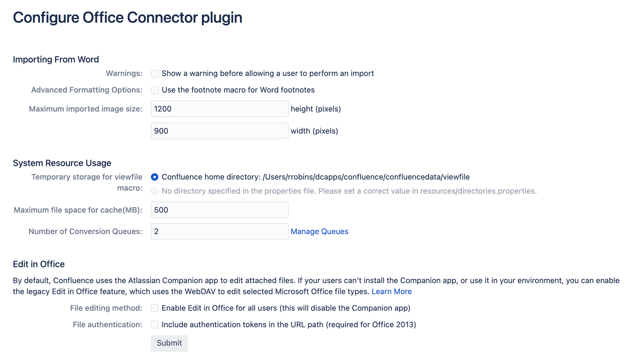This screenshot has height=364, width=628.
Task: Click the Edit in Office heading
Action: [39, 264]
